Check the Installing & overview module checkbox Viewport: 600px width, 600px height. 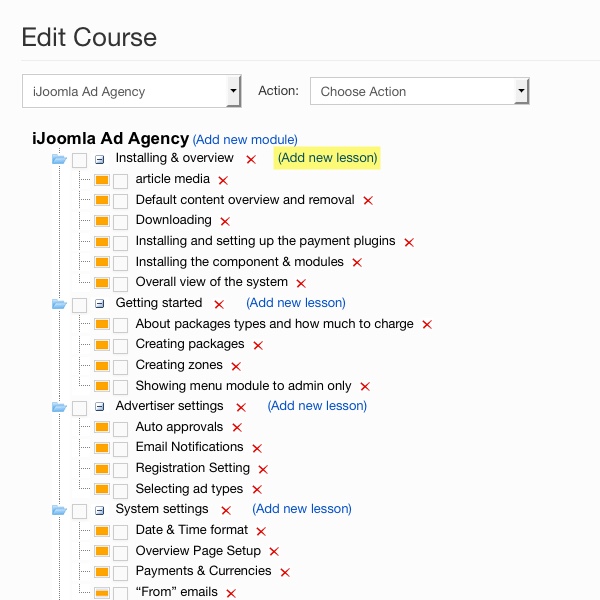click(79, 160)
